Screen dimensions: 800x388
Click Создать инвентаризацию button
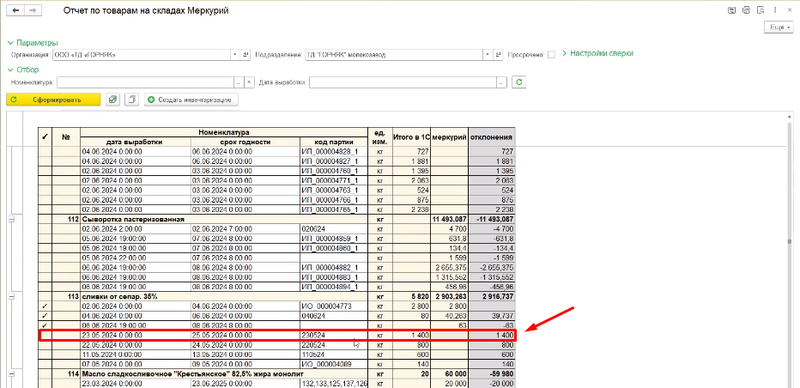pyautogui.click(x=191, y=100)
